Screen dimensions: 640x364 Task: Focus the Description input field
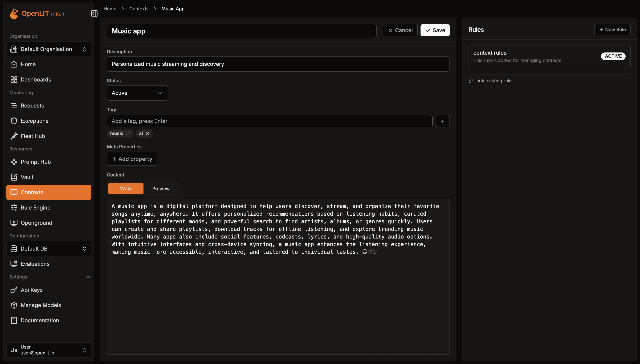pyautogui.click(x=278, y=64)
